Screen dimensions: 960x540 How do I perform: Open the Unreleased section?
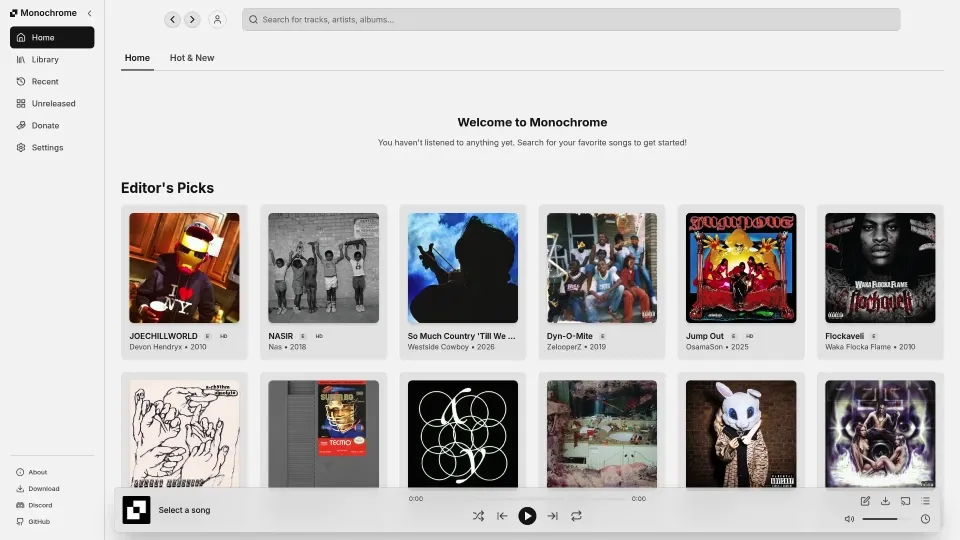[x=52, y=103]
